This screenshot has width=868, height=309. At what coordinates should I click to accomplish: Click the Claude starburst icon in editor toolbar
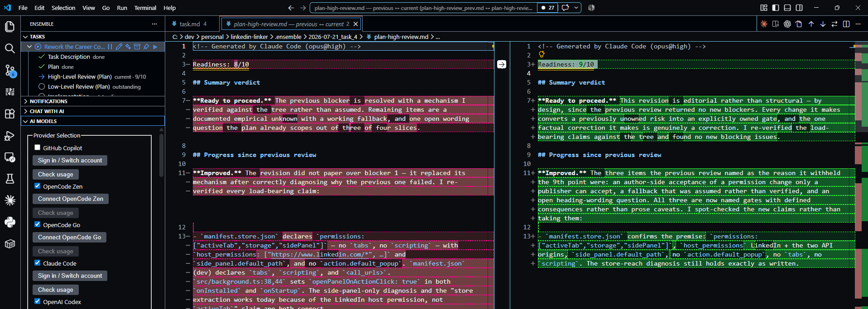(764, 24)
